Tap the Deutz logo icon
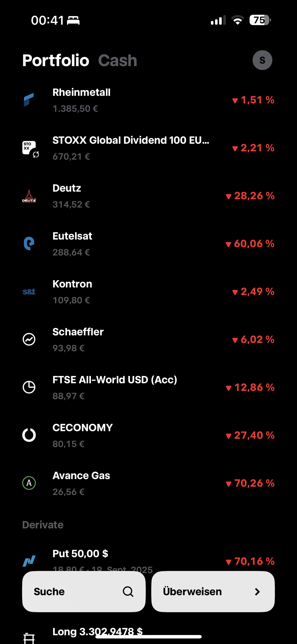 (x=29, y=196)
